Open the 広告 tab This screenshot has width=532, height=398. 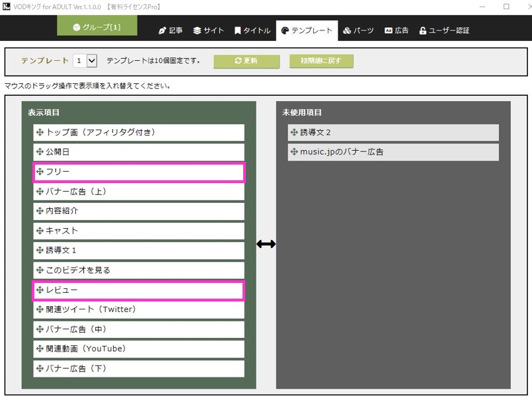pos(397,30)
